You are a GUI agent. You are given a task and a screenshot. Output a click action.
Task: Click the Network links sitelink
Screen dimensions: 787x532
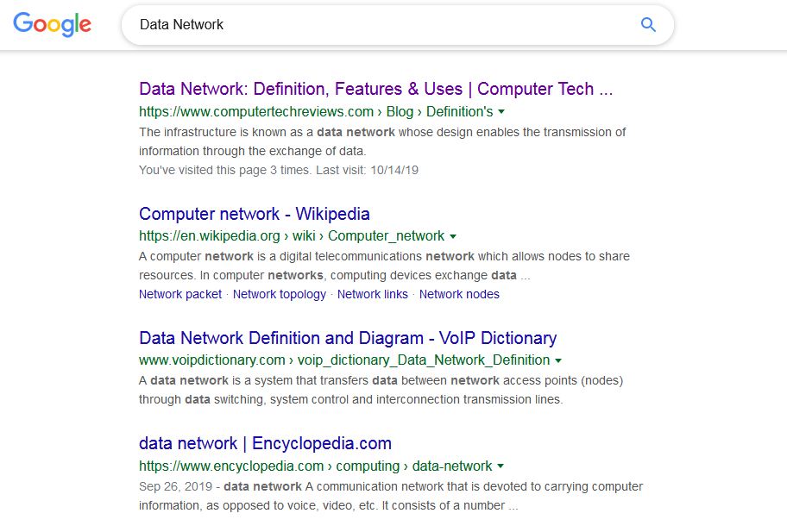click(x=373, y=294)
